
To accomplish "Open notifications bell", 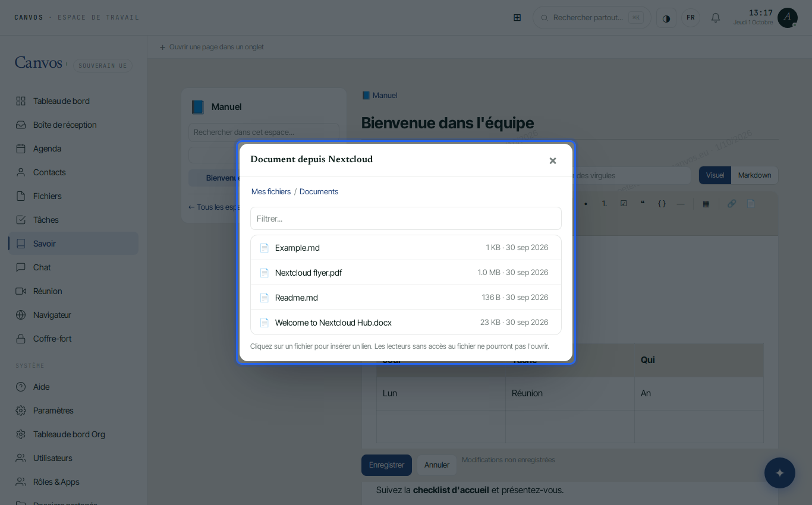I will coord(716,18).
